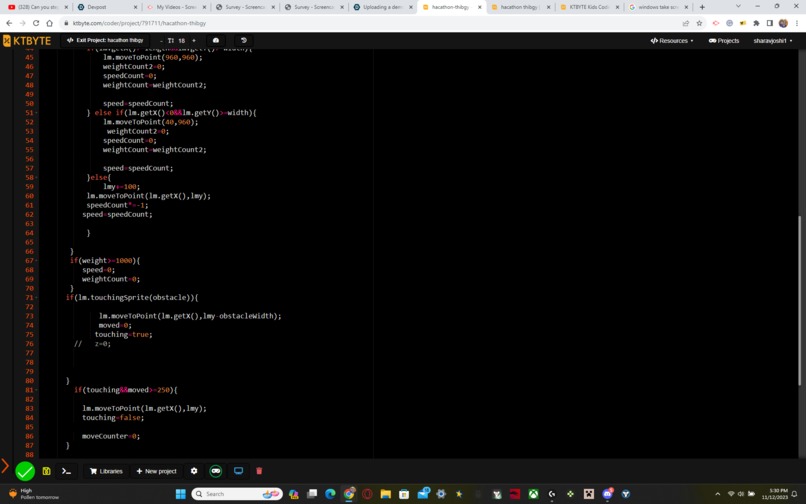Screen dimensions: 806x504
Task: Switch to the My Videos browser tab
Action: click(175, 7)
